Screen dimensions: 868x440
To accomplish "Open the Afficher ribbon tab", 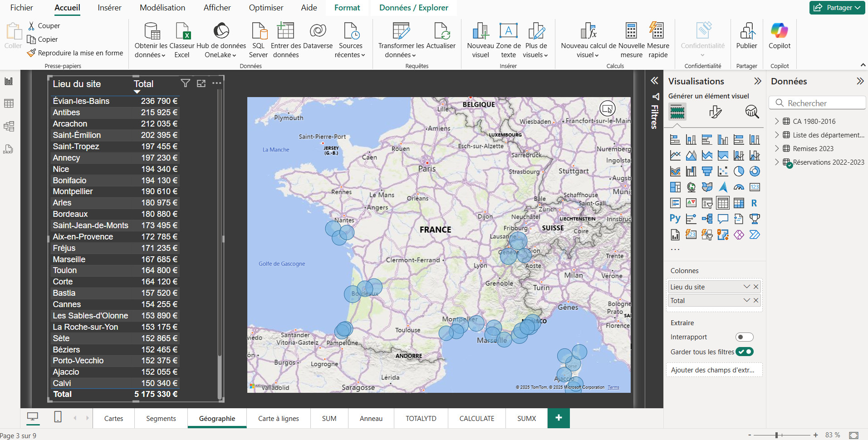I will pyautogui.click(x=217, y=8).
